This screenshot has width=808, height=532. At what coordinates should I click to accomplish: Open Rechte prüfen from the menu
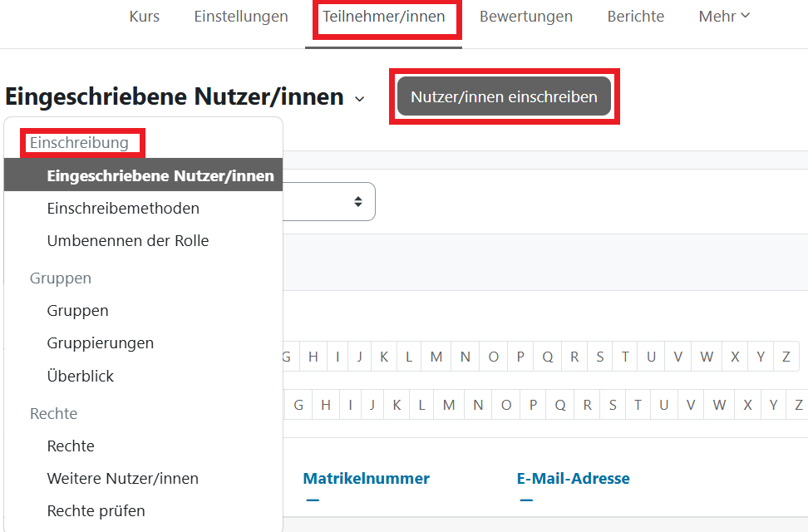click(96, 511)
